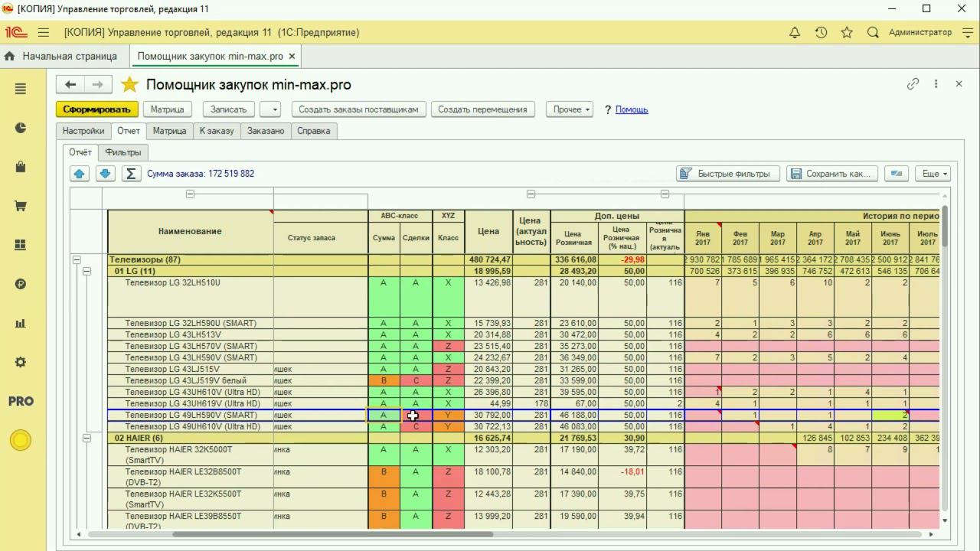Open the notifications bell icon
The height and width of the screenshot is (551, 980).
[x=795, y=33]
